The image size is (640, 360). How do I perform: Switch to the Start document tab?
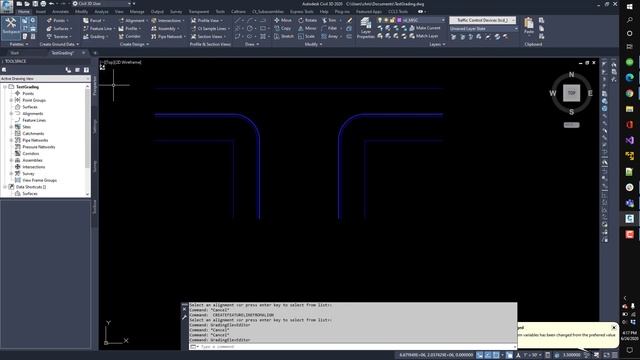[15, 53]
